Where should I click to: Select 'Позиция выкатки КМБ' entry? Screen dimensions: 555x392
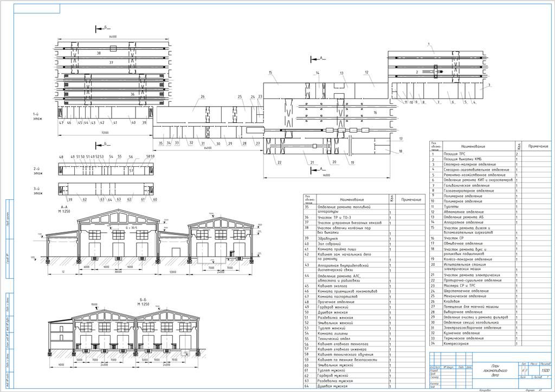[x=490, y=159]
